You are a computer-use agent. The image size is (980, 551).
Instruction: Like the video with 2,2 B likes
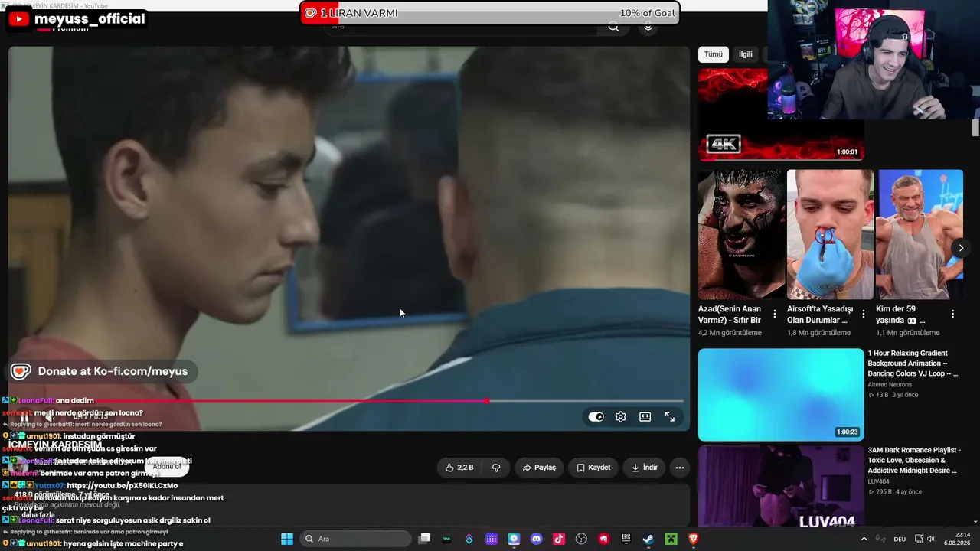[x=459, y=468]
